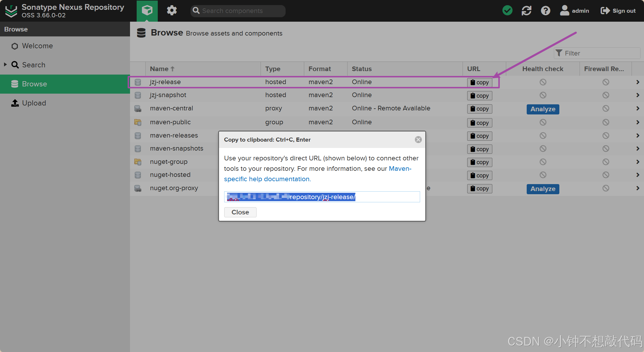Copy URL for nuget.org-proxy
Viewport: 644px width, 352px height.
[480, 188]
